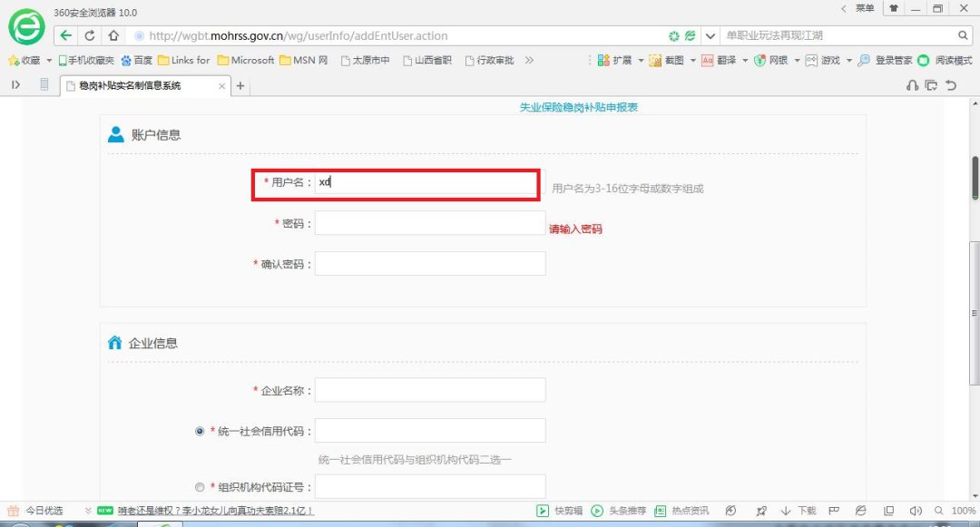980x527 pixels.
Task: Reload the page with the refresh icon
Action: tap(90, 36)
